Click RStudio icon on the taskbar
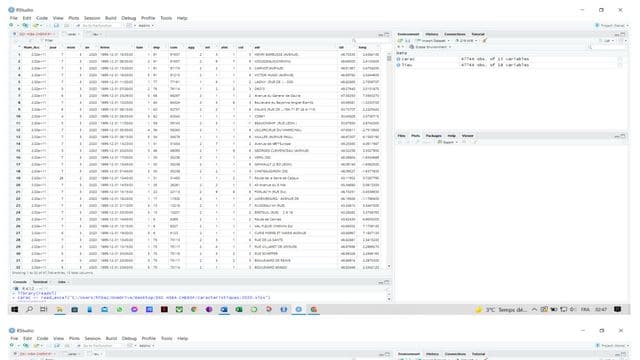The width and height of the screenshot is (640, 360). click(299, 309)
